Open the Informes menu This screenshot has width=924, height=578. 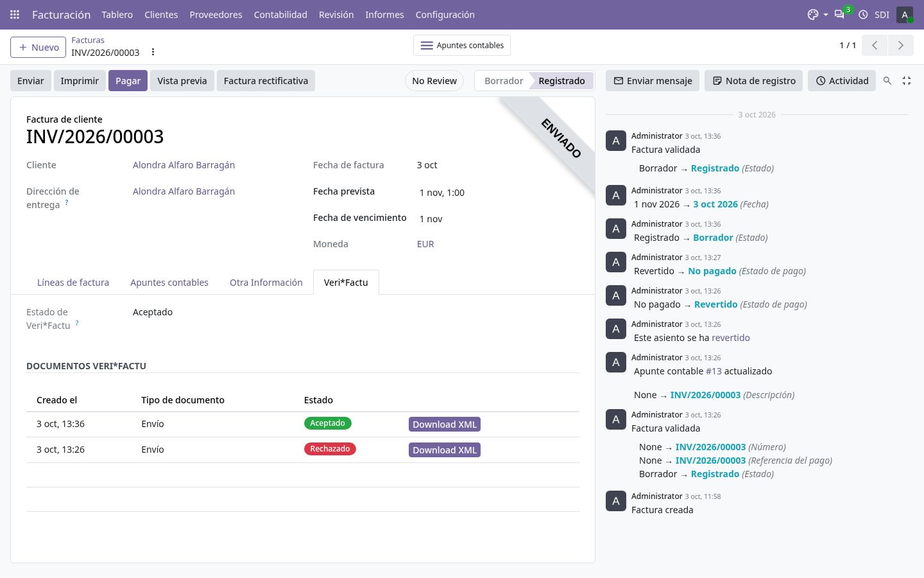click(384, 14)
